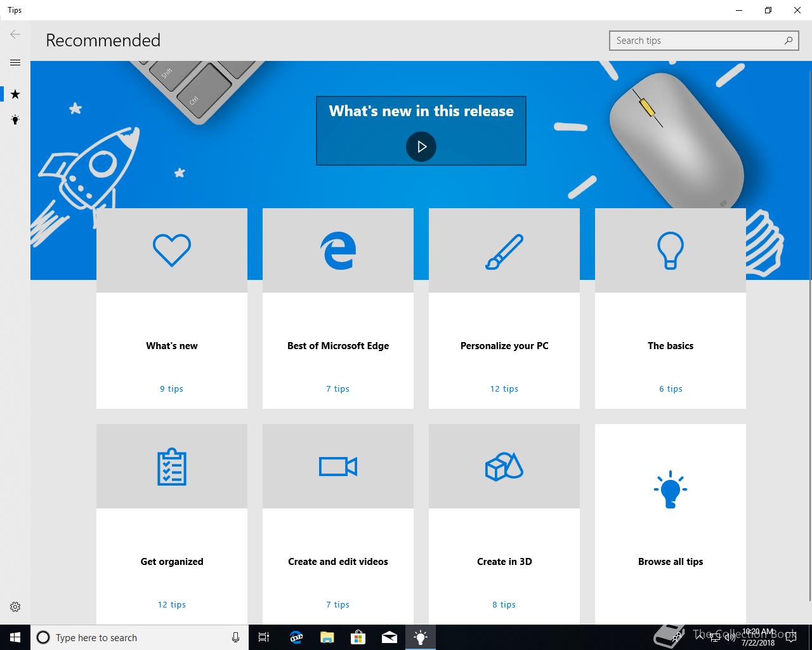Open Microsoft Store from taskbar
This screenshot has width=812, height=650.
click(x=358, y=637)
